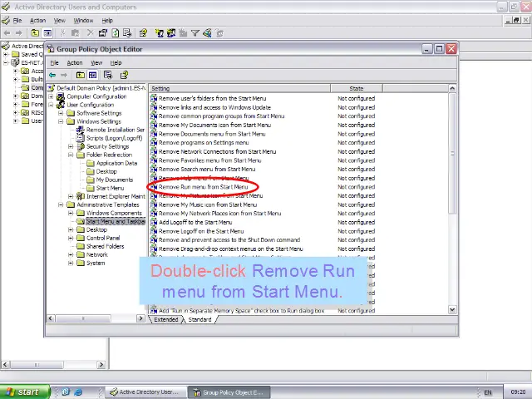Click Properties icon in Active Directory toolbar
Image resolution: width=532 pixels, height=399 pixels.
(x=103, y=33)
